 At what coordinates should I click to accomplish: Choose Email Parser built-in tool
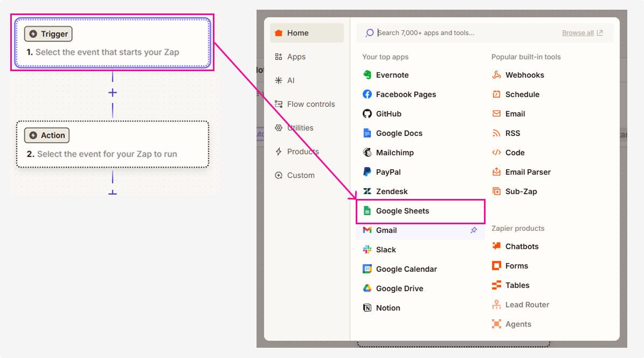528,172
